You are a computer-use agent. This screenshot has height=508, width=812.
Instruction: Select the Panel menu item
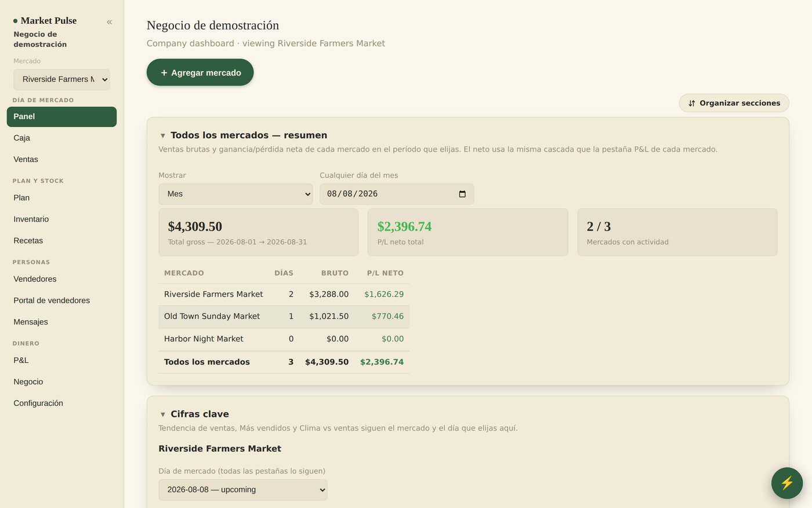[61, 117]
